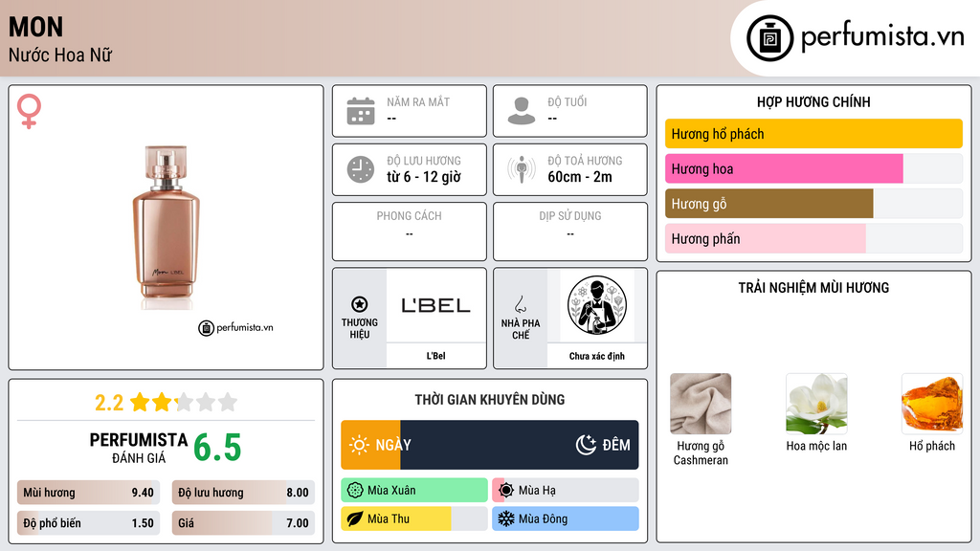Click the 2.2 user rating number
980x551 pixels.
[109, 403]
